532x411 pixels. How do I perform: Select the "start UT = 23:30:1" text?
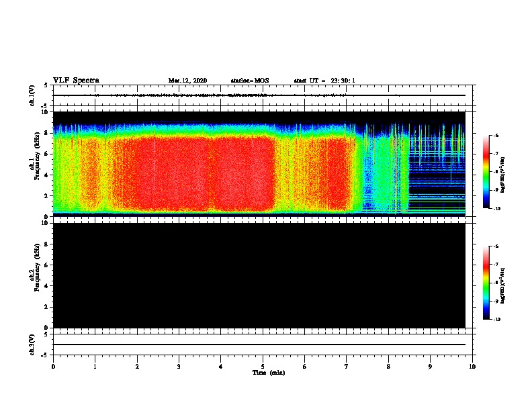pyautogui.click(x=324, y=81)
